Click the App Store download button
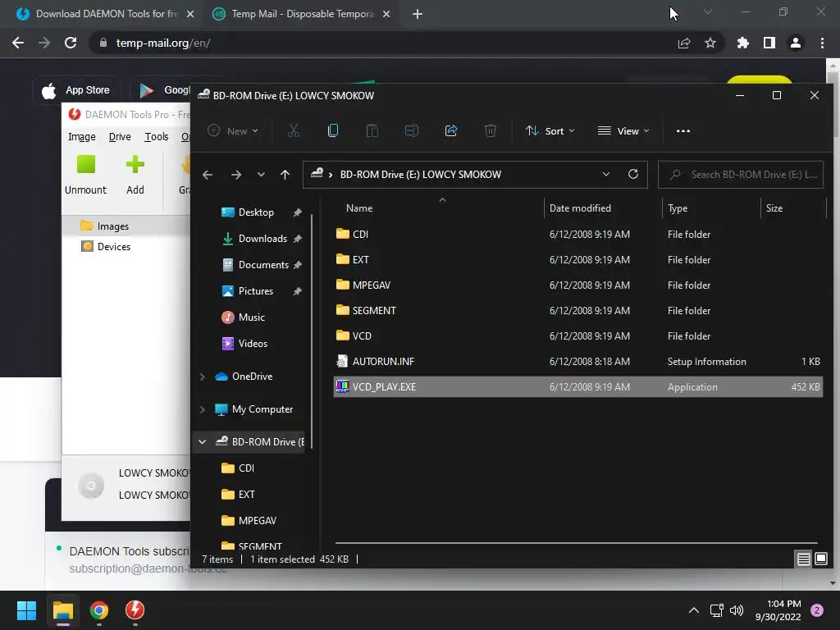Image resolution: width=840 pixels, height=630 pixels. click(x=76, y=90)
